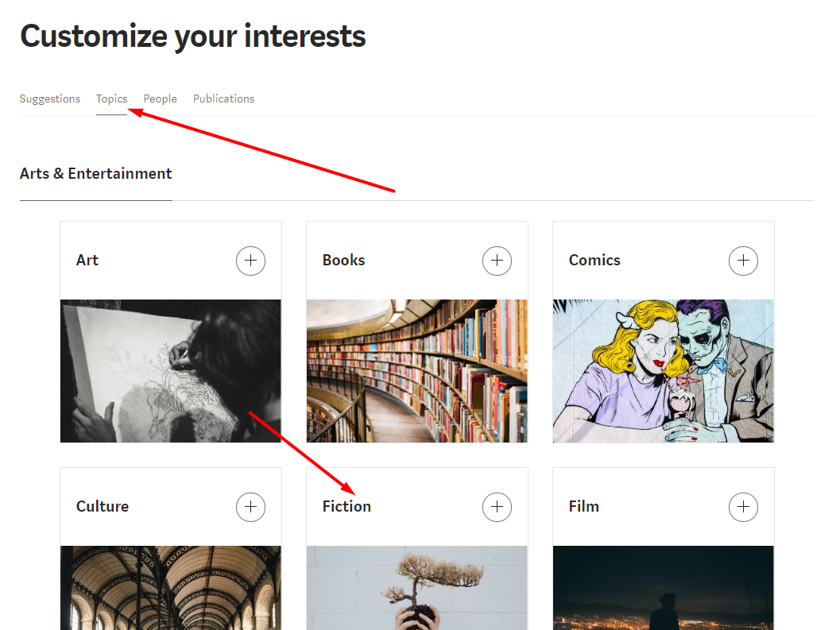Select the Publications tab
This screenshot has height=630, width=840.
click(x=223, y=99)
